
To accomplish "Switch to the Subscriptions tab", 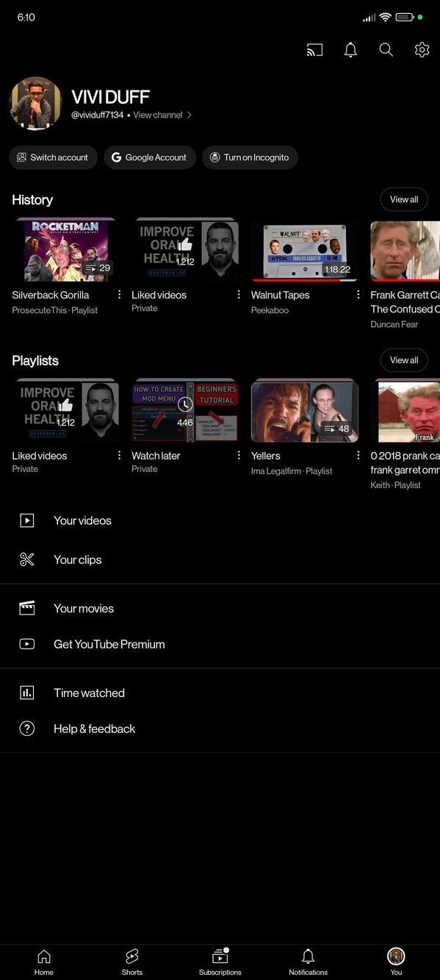I will [220, 962].
